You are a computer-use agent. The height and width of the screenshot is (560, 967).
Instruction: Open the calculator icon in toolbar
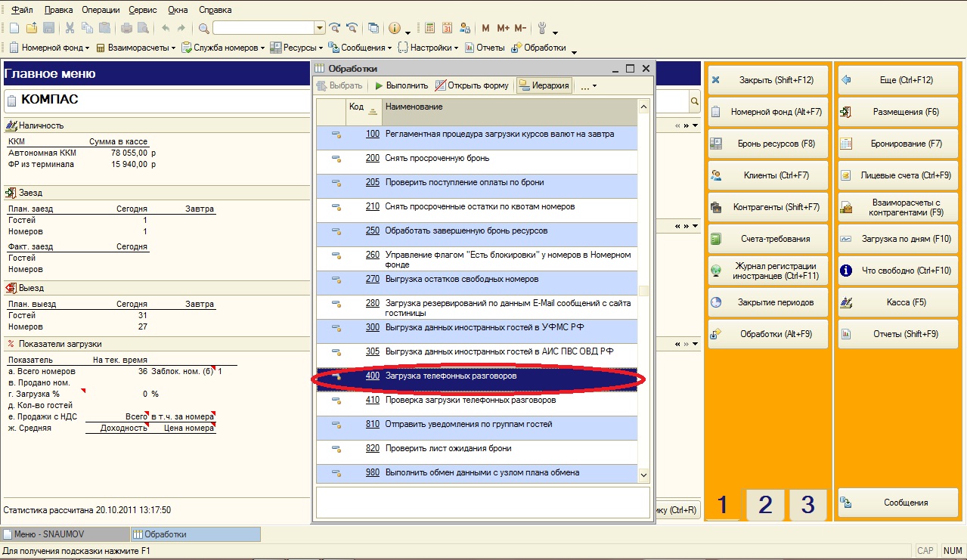click(429, 28)
